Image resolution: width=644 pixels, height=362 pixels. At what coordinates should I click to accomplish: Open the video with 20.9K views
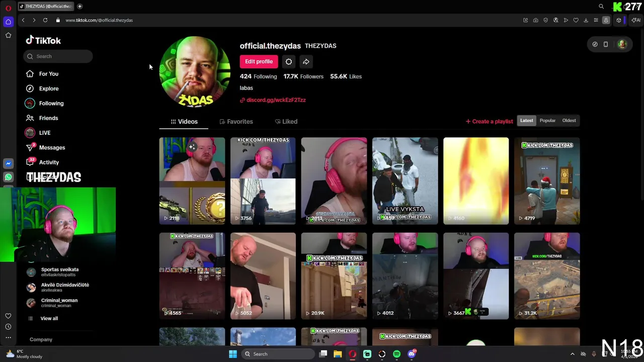pyautogui.click(x=334, y=276)
